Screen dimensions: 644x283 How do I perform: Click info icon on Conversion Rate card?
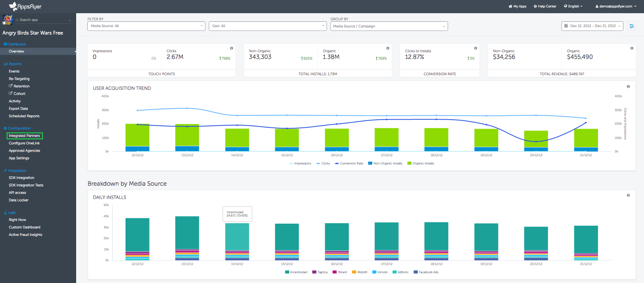tap(475, 48)
